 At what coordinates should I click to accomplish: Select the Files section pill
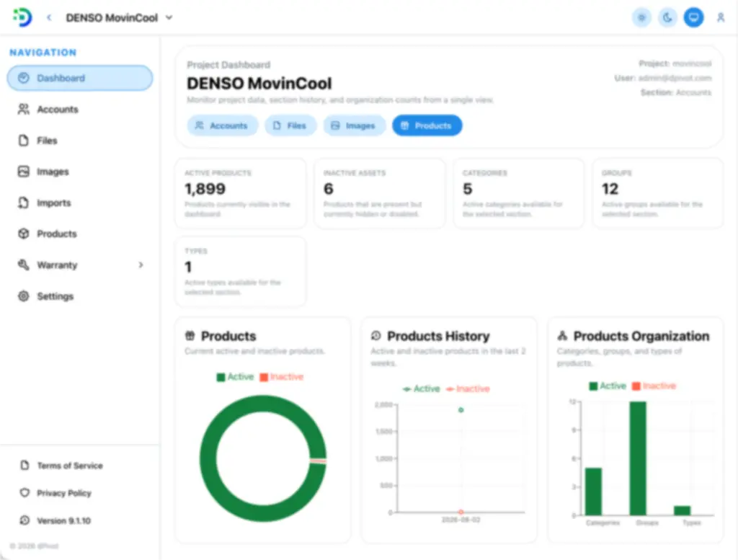point(290,125)
